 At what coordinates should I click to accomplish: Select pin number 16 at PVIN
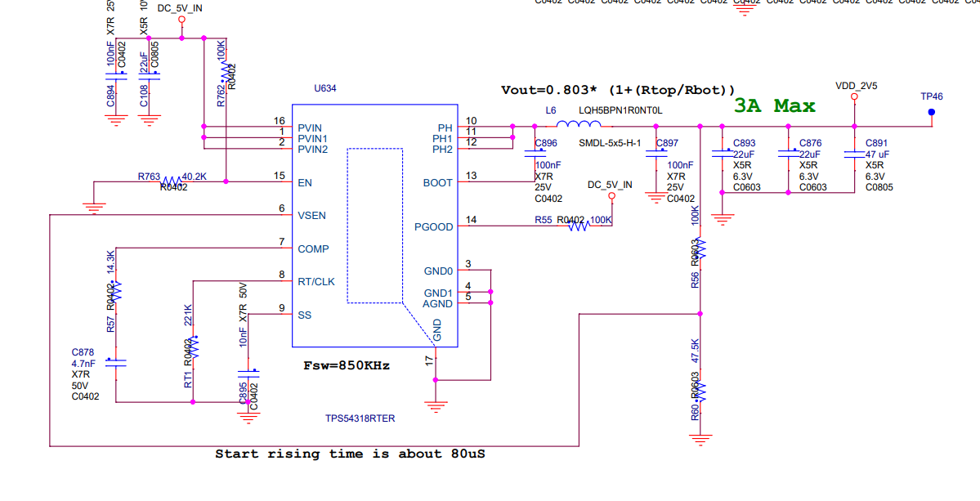point(280,120)
